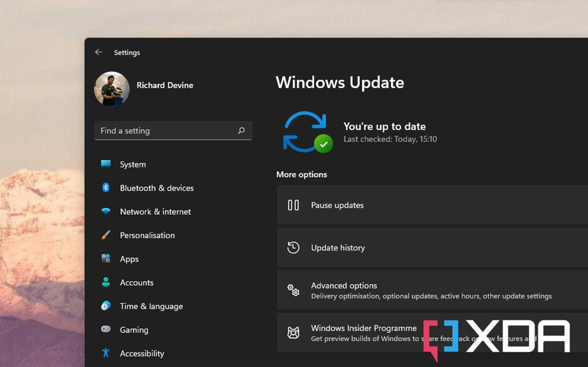The image size is (588, 367).
Task: Click the Windows Update page heading
Action: [340, 82]
